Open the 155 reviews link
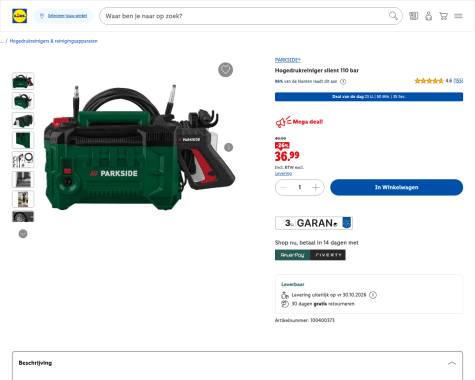 tap(458, 81)
